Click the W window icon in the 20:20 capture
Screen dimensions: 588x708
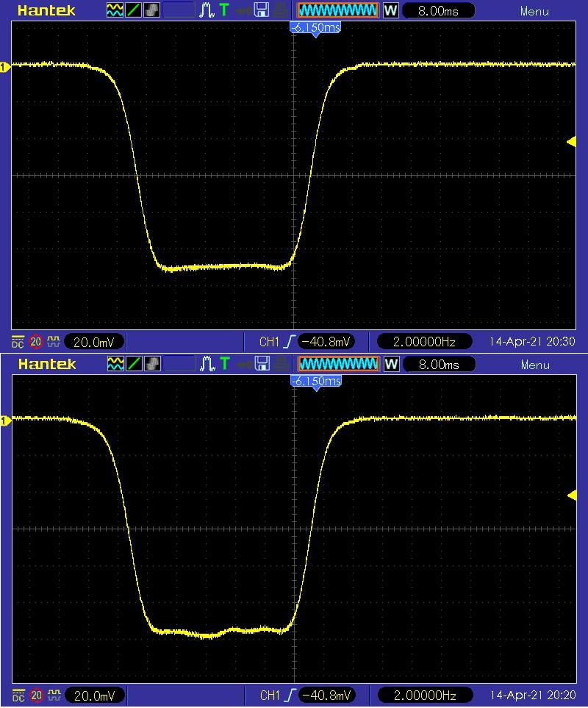pos(392,364)
